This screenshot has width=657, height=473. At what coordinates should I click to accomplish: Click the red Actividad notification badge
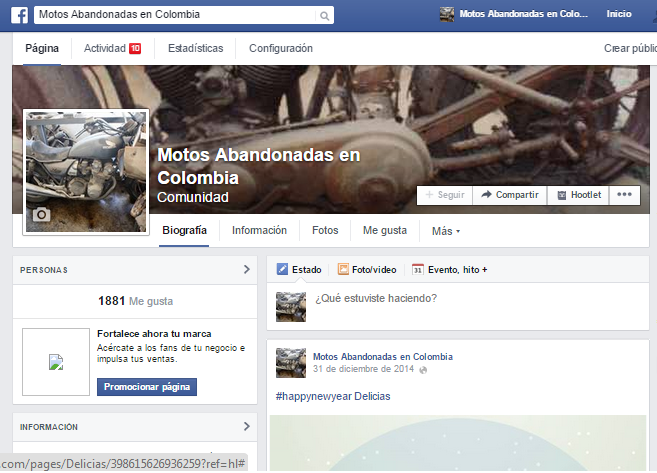click(x=135, y=49)
